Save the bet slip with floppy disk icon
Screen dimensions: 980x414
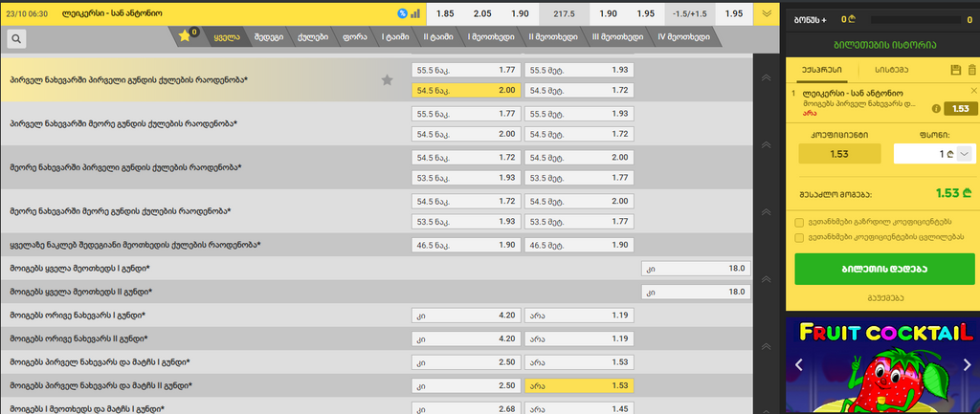pos(956,70)
